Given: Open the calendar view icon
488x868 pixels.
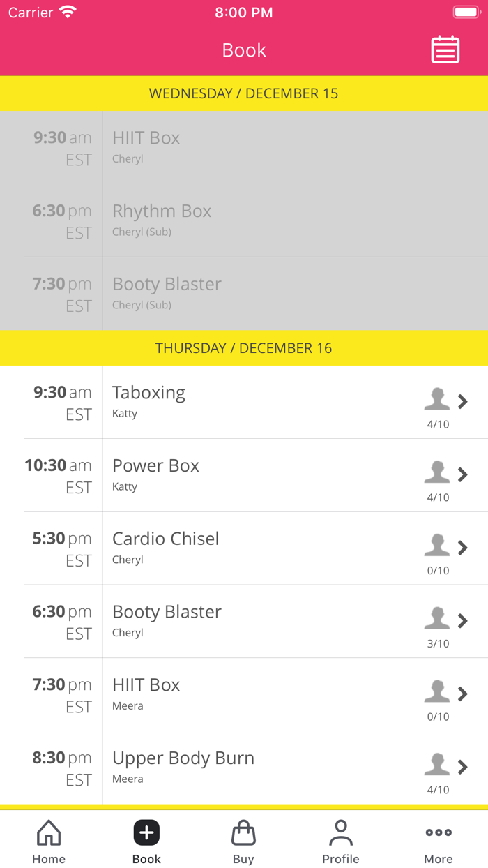Looking at the screenshot, I should [x=445, y=50].
